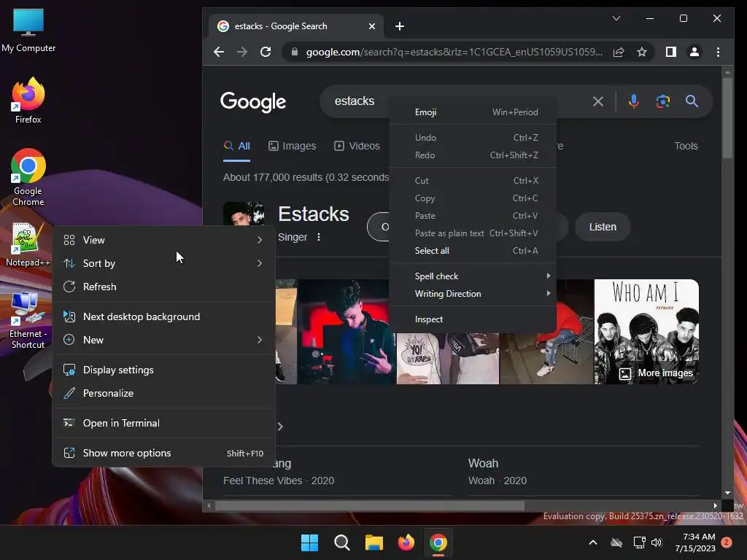
Task: Open taskbar Search
Action: 341,542
